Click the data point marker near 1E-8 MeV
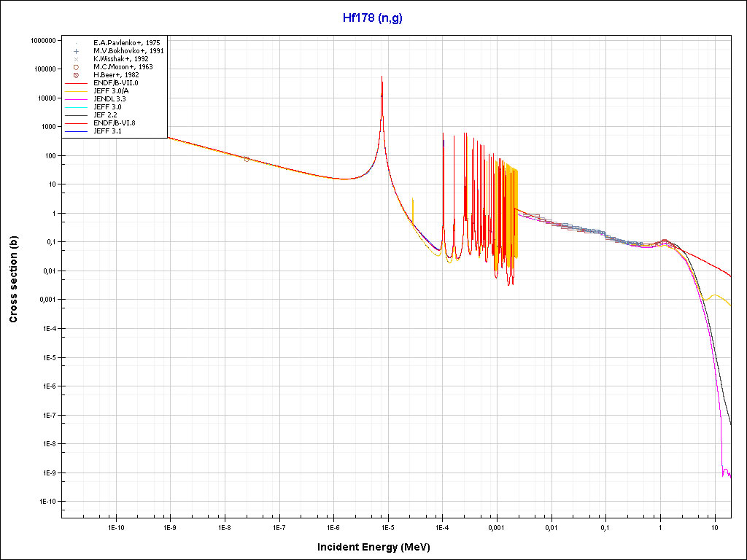747x560 pixels. 247,159
